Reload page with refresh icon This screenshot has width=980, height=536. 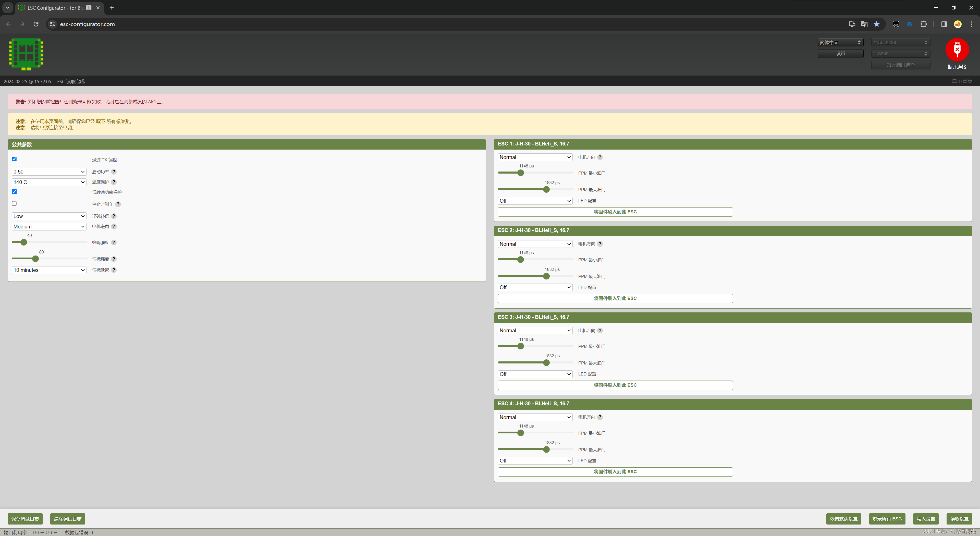(36, 24)
